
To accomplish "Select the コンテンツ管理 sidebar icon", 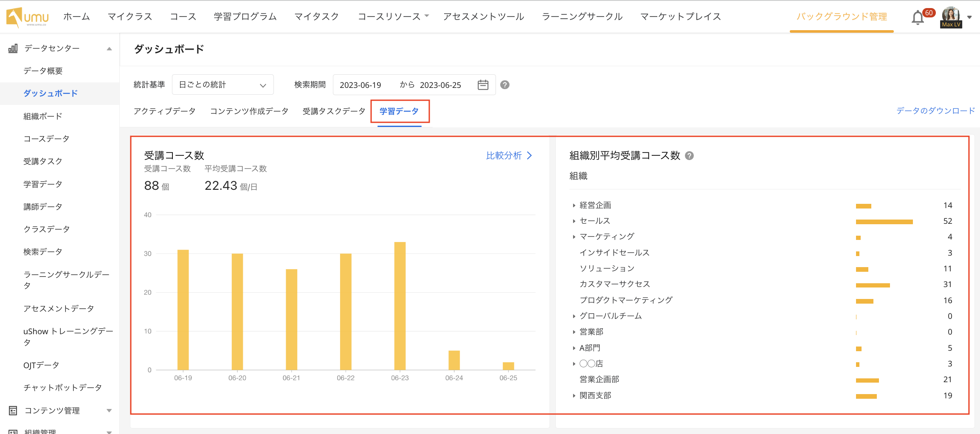I will 12,410.
